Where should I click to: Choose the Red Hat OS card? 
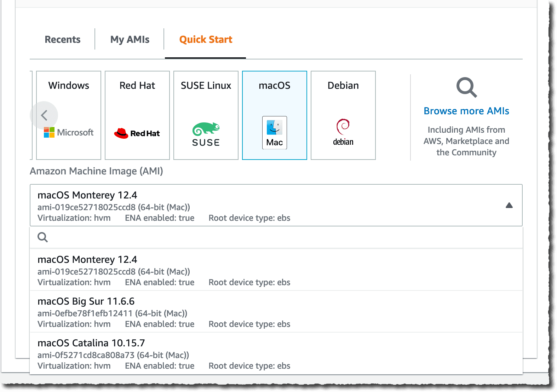click(x=137, y=115)
